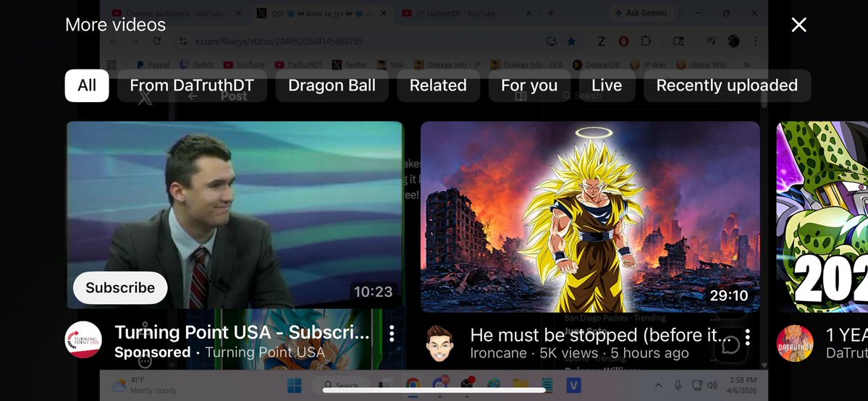868x401 pixels.
Task: Tap Subscribe on the Turning Point USA ad
Action: (x=120, y=287)
